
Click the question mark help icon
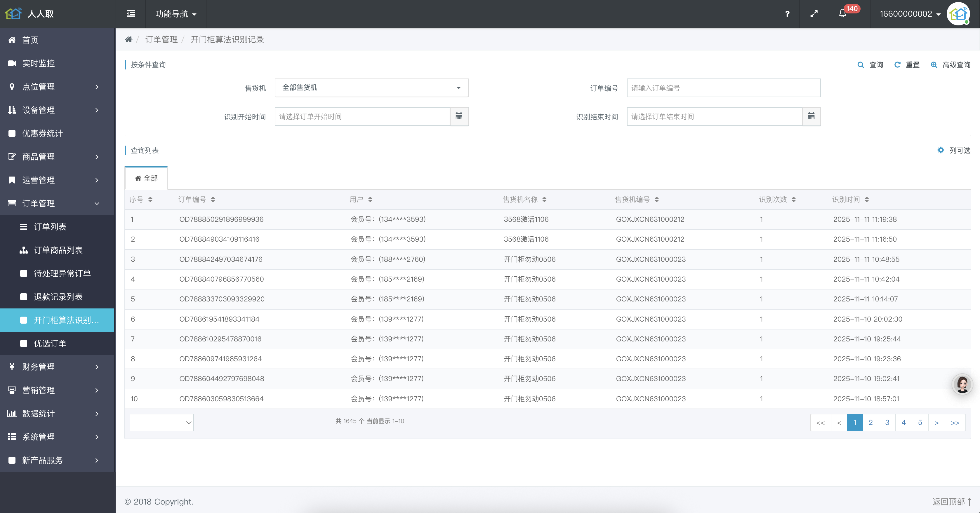click(787, 14)
